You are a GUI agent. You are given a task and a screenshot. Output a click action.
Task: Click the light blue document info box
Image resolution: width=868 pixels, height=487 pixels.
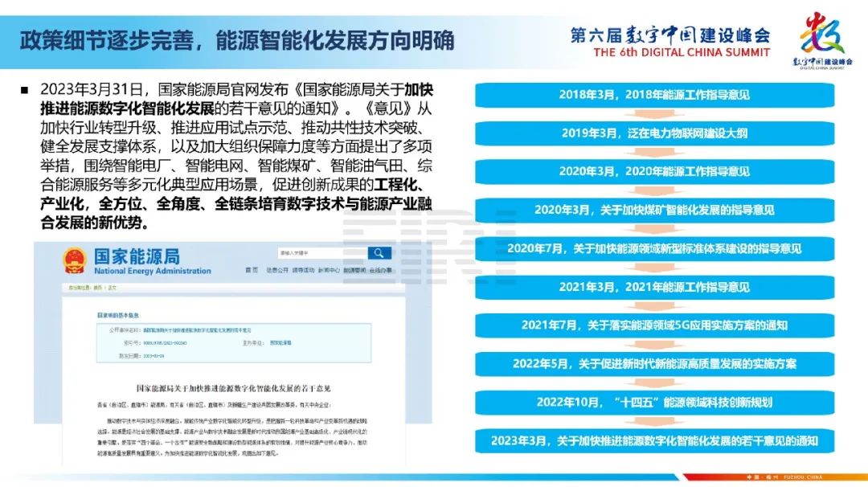[234, 343]
